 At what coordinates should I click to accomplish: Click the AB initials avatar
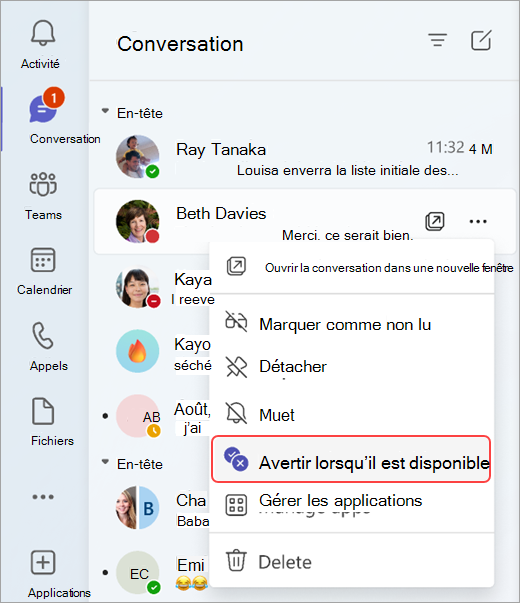pos(138,416)
